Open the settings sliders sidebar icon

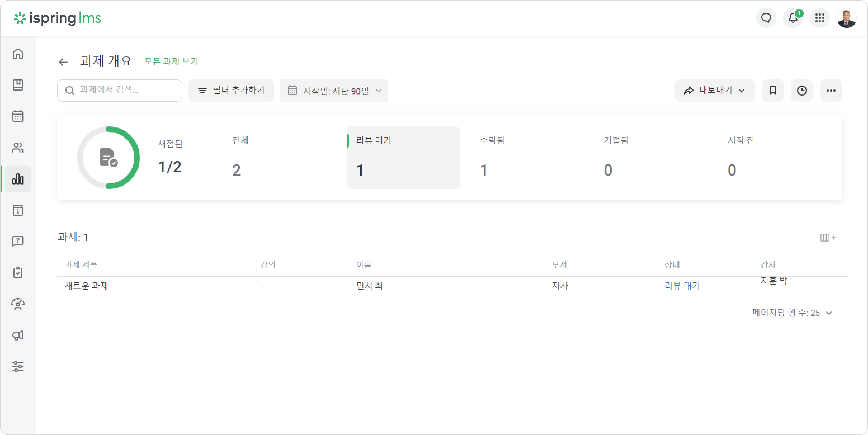pos(18,366)
